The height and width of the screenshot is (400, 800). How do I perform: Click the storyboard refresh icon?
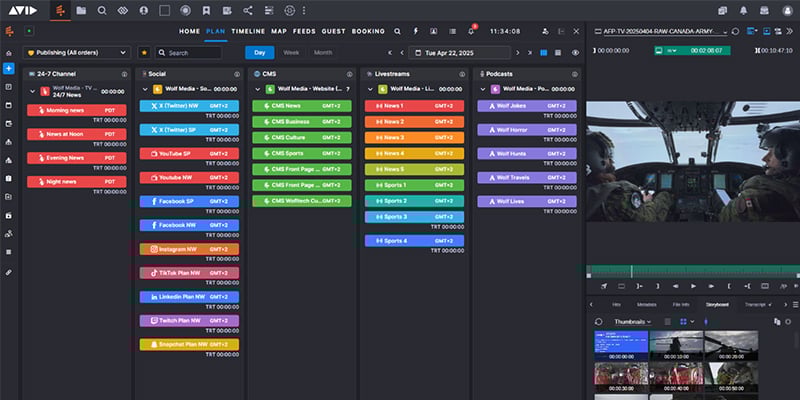[599, 322]
